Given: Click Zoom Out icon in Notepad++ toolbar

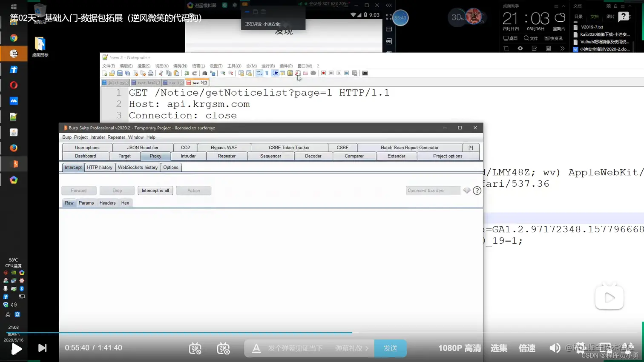Looking at the screenshot, I should pos(231,73).
